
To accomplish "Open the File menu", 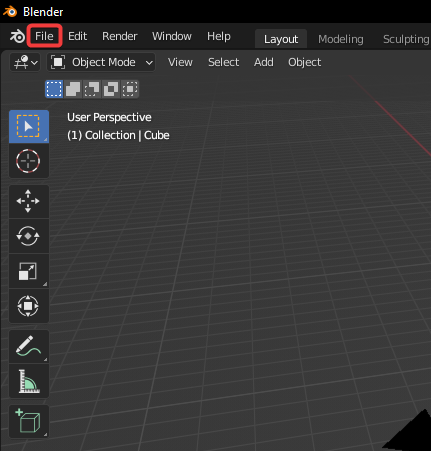I will tap(44, 36).
